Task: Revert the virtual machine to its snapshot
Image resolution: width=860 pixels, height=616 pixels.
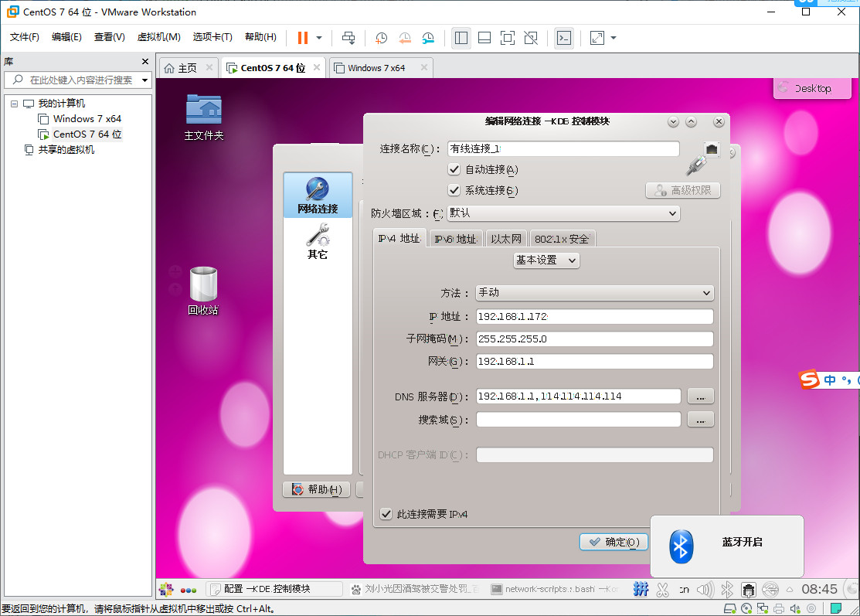Action: pyautogui.click(x=405, y=38)
